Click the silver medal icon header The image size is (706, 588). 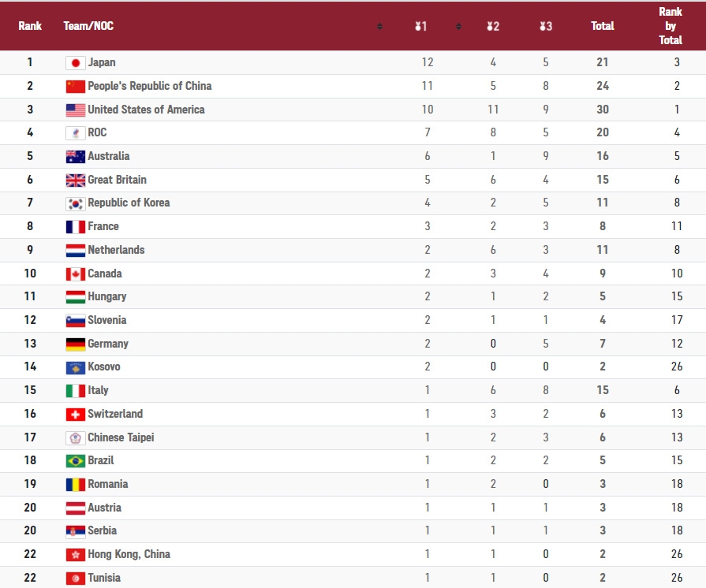click(493, 27)
